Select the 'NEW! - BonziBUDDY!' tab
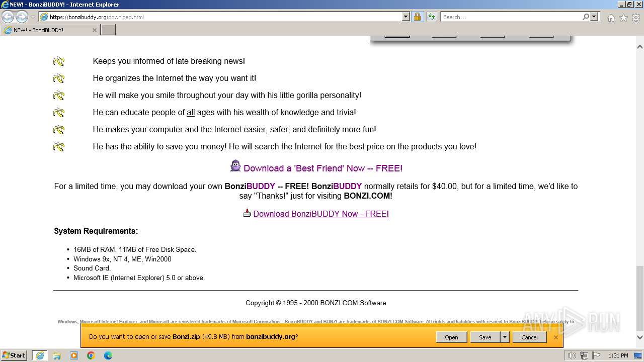644x362 pixels. 49,30
